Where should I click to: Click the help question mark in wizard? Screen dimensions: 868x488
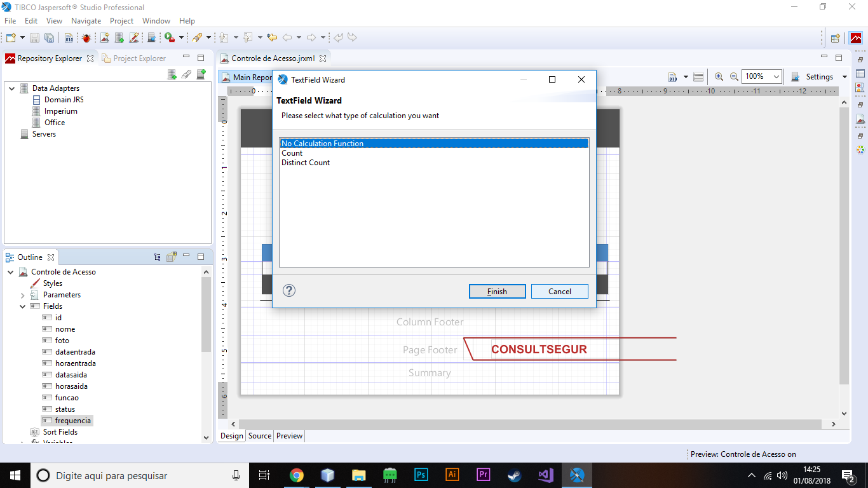(x=289, y=290)
